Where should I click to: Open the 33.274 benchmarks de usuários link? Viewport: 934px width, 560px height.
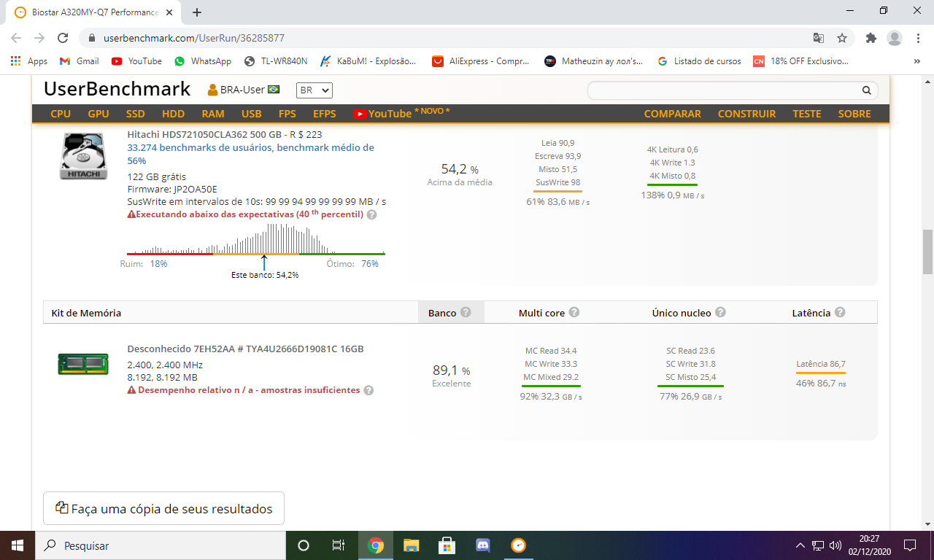[250, 154]
